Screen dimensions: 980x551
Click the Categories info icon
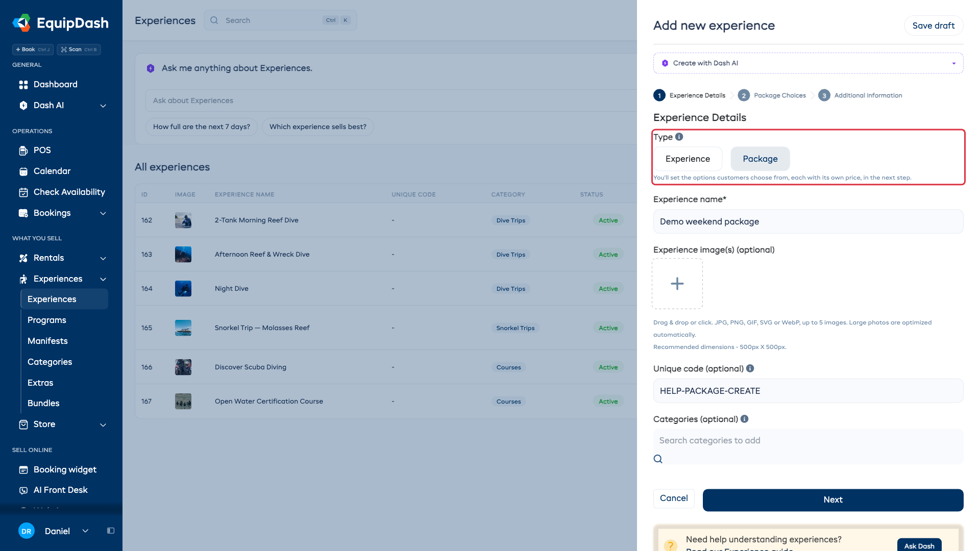[x=744, y=419]
